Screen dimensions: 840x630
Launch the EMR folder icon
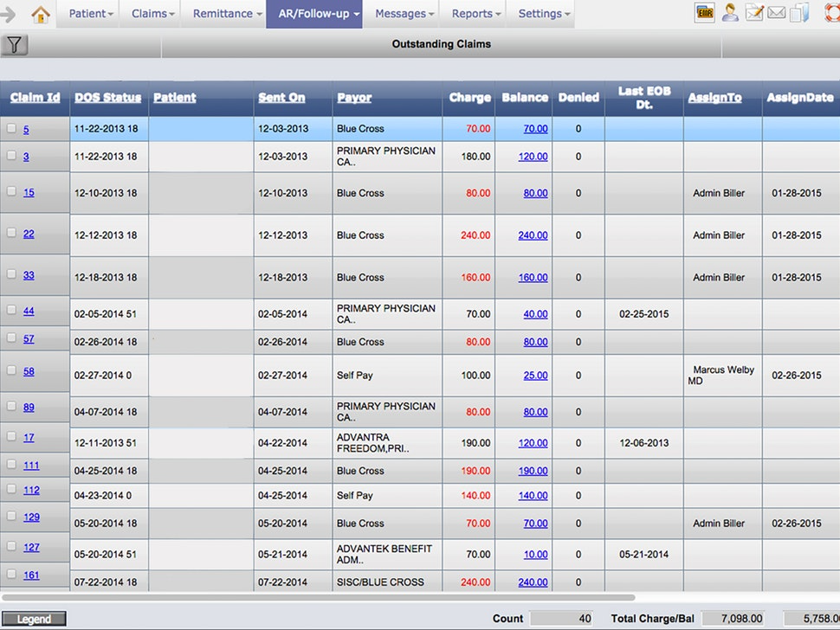pos(705,13)
